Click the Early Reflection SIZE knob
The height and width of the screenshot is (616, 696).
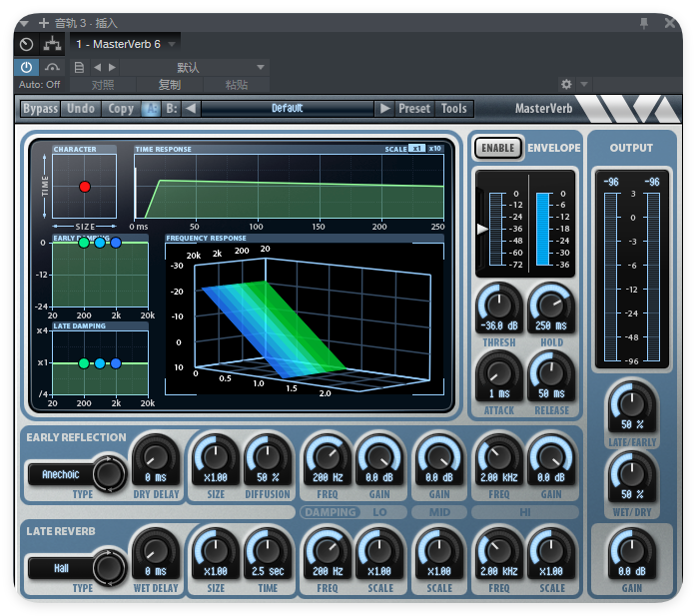pyautogui.click(x=216, y=457)
